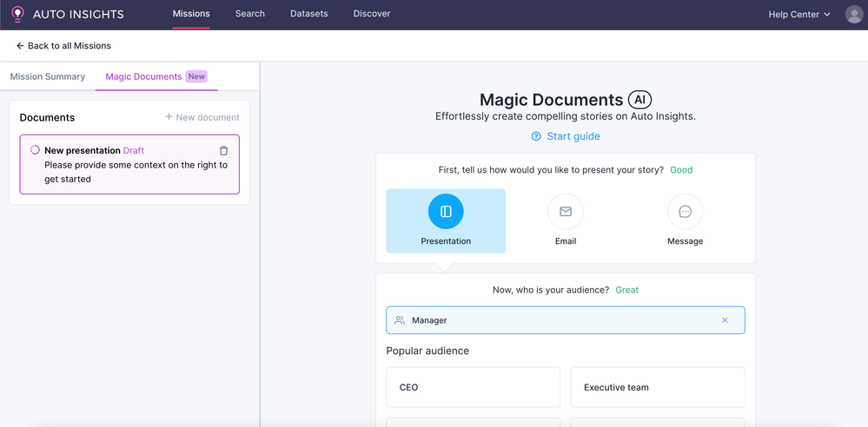
Task: Open the Datasets nav item
Action: point(309,14)
